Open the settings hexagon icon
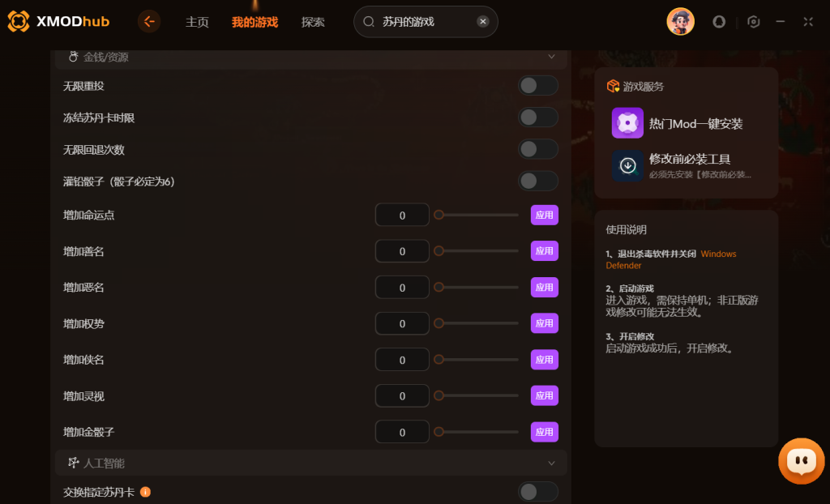This screenshot has height=504, width=830. click(753, 22)
